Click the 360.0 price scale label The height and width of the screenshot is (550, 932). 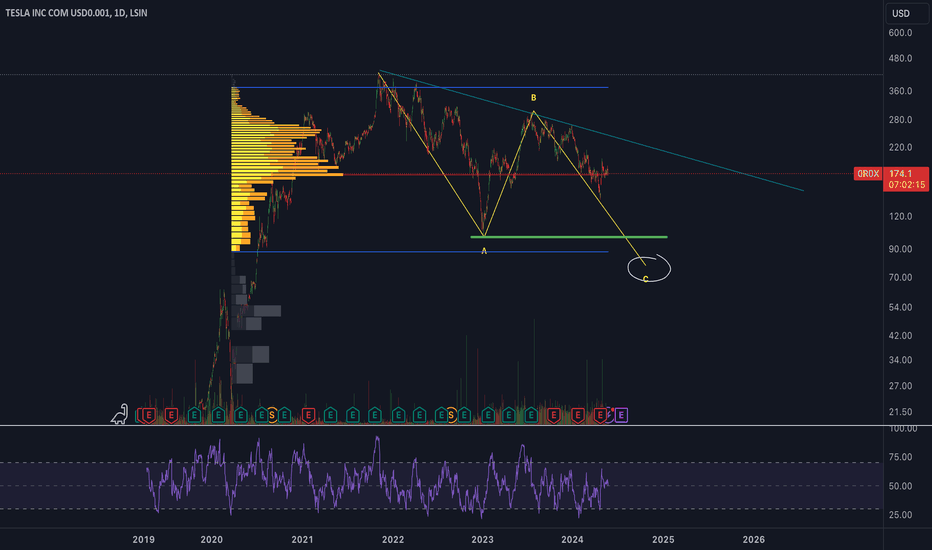point(900,91)
